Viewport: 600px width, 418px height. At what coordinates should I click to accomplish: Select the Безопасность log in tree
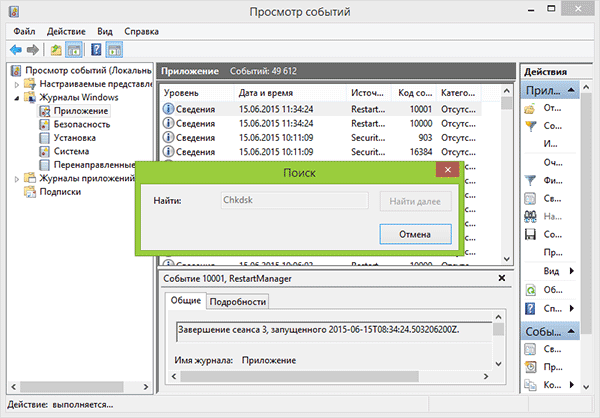[x=82, y=124]
